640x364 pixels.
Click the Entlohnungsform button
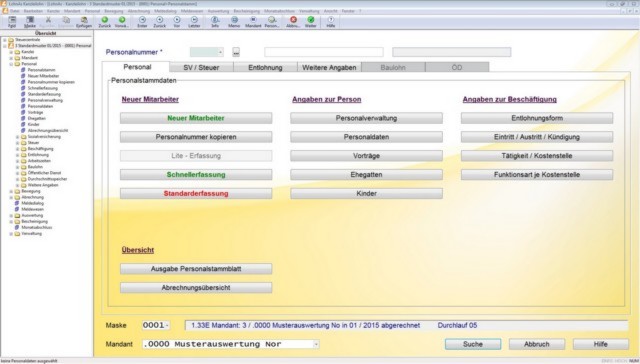[537, 118]
